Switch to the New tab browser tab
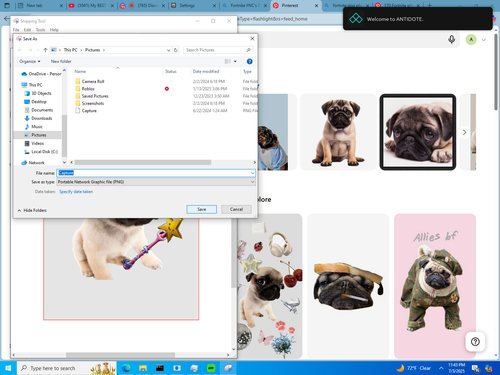Screen dimensions: 500x375 40,6
